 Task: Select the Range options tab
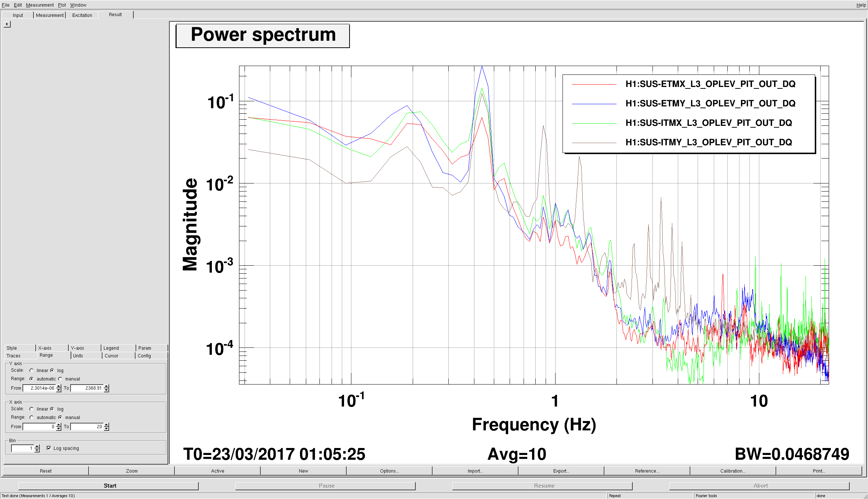click(54, 355)
